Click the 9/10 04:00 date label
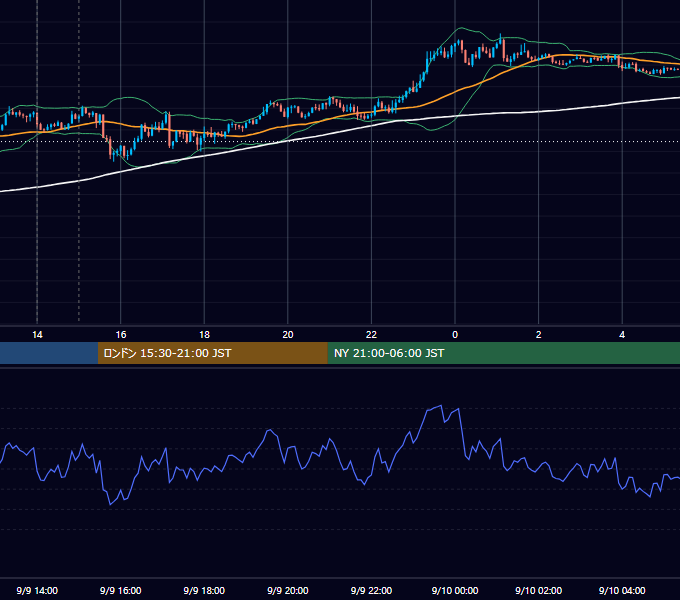680x600 pixels. (622, 590)
